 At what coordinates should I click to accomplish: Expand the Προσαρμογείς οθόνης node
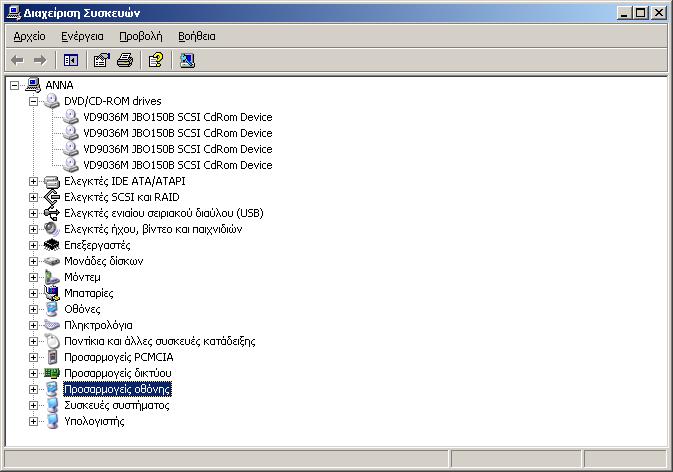[33, 390]
